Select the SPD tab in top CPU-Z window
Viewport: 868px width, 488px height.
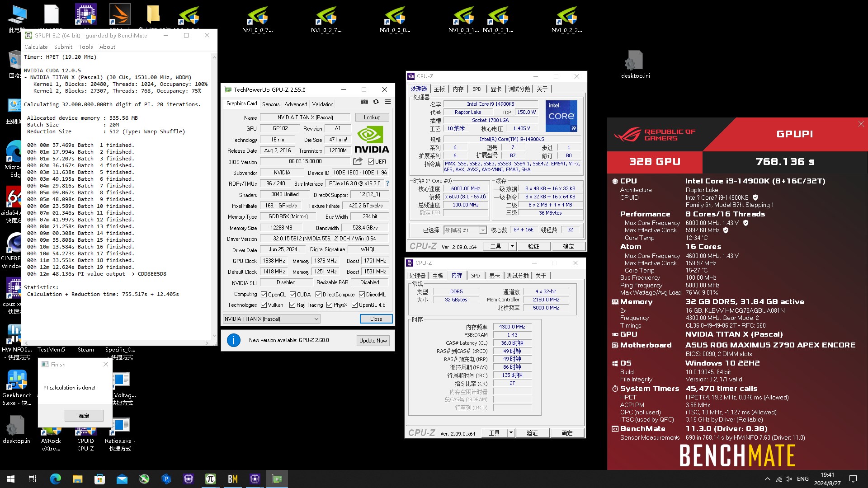(x=477, y=89)
